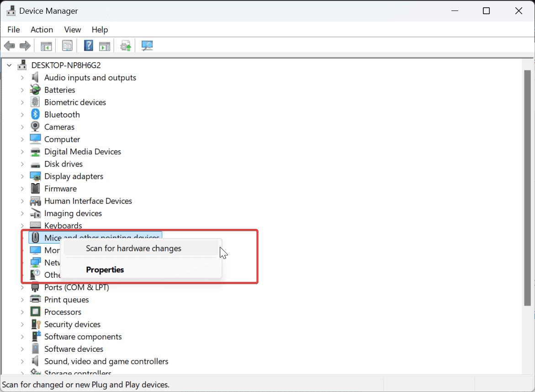Expand the Cameras category chevron
This screenshot has width=535, height=392.
22,127
